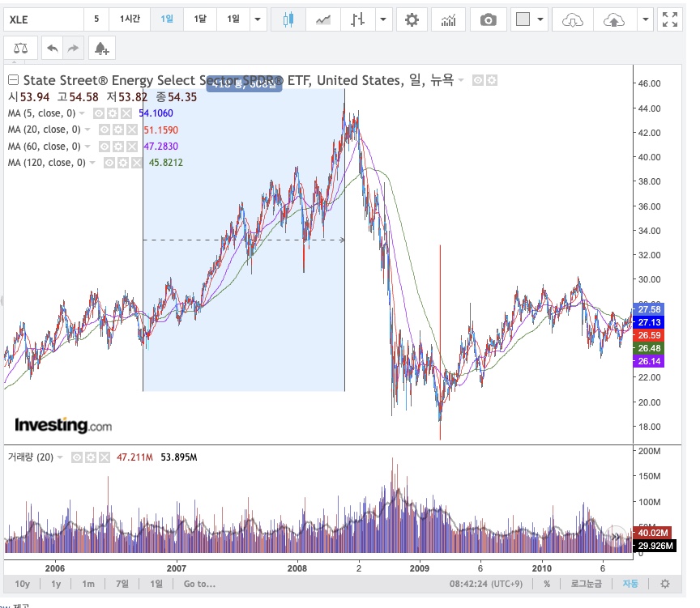
Task: Click the 27.58 price label on scale
Action: [x=649, y=309]
